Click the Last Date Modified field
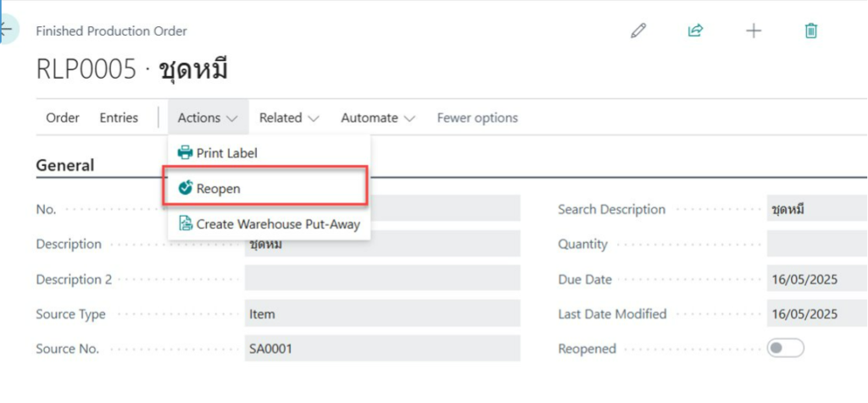868x403 pixels. coord(817,313)
